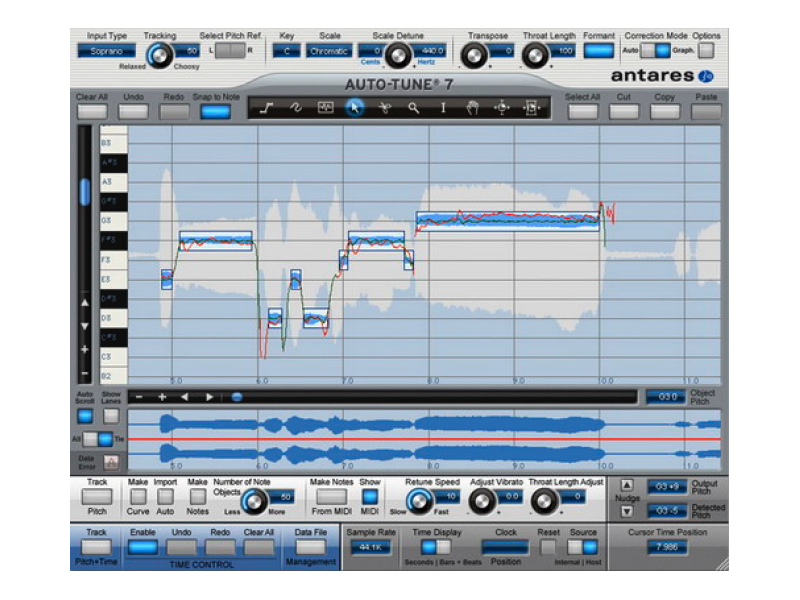This screenshot has height=600, width=800.
Task: Select the Move Point tool
Action: pyautogui.click(x=502, y=108)
